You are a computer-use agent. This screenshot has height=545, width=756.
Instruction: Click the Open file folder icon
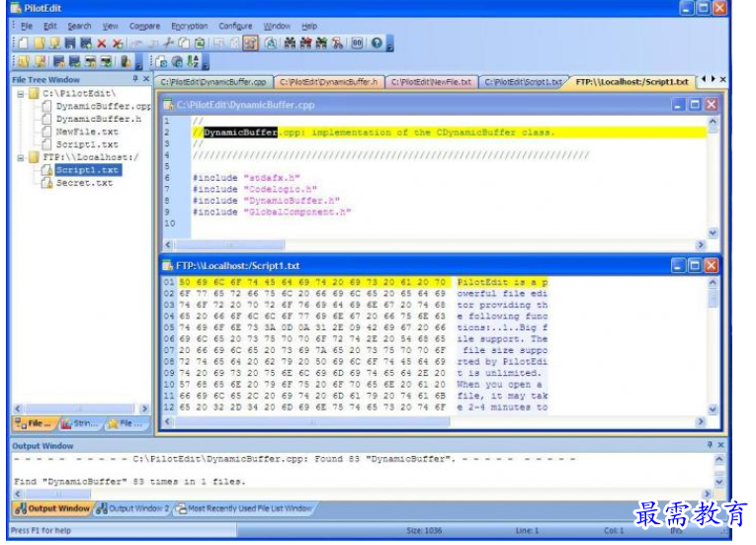(x=40, y=44)
